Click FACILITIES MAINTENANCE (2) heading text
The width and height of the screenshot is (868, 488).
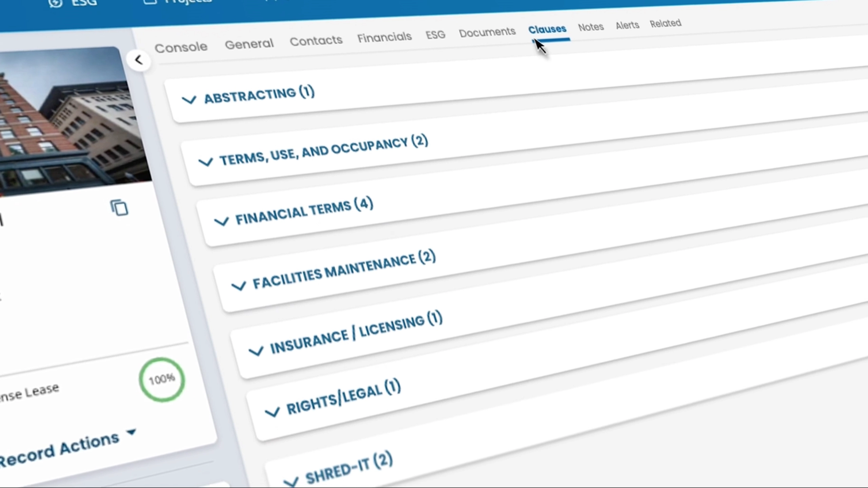pos(344,270)
